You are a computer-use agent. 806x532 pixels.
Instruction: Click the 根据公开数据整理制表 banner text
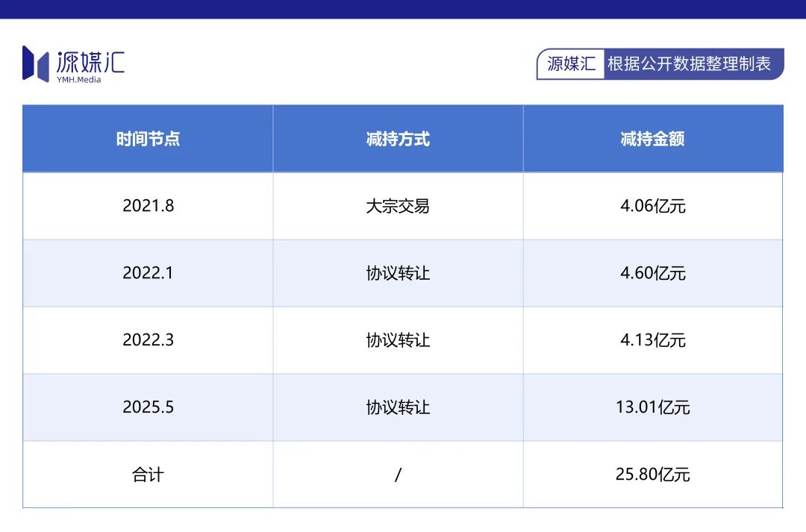point(689,63)
